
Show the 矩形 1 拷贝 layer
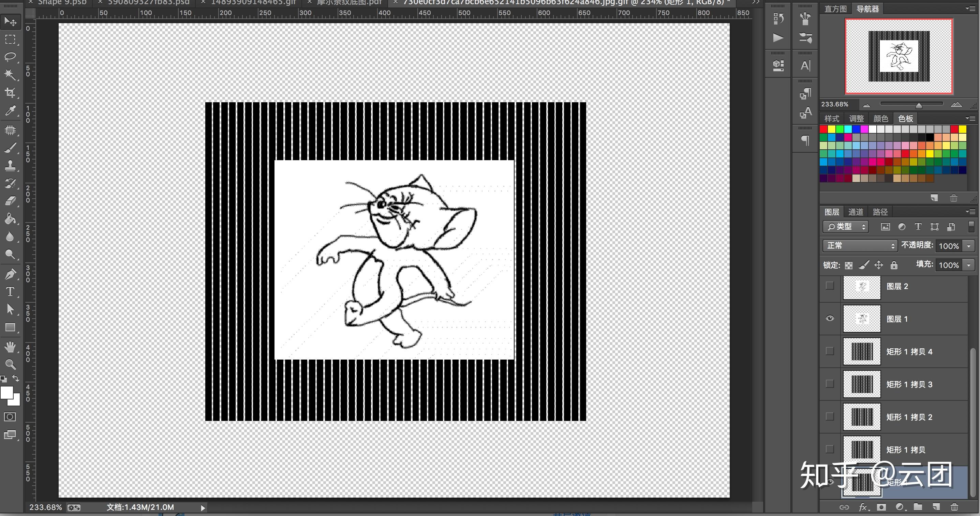point(830,449)
